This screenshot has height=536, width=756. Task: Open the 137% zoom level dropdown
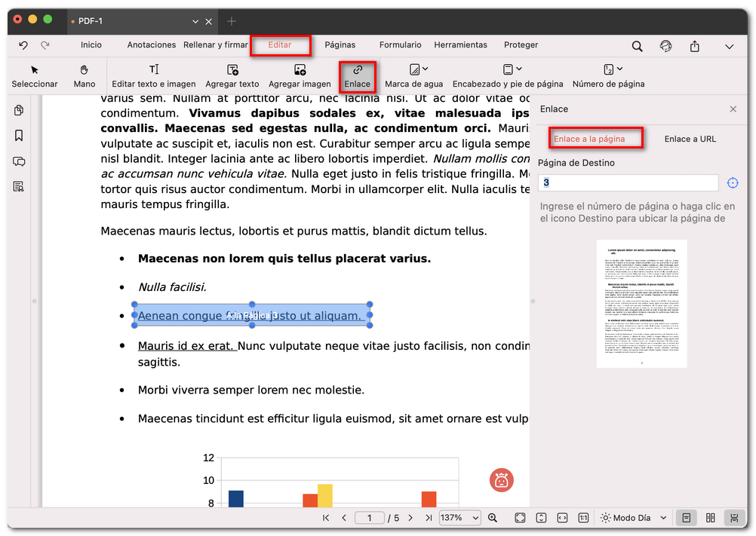(460, 518)
